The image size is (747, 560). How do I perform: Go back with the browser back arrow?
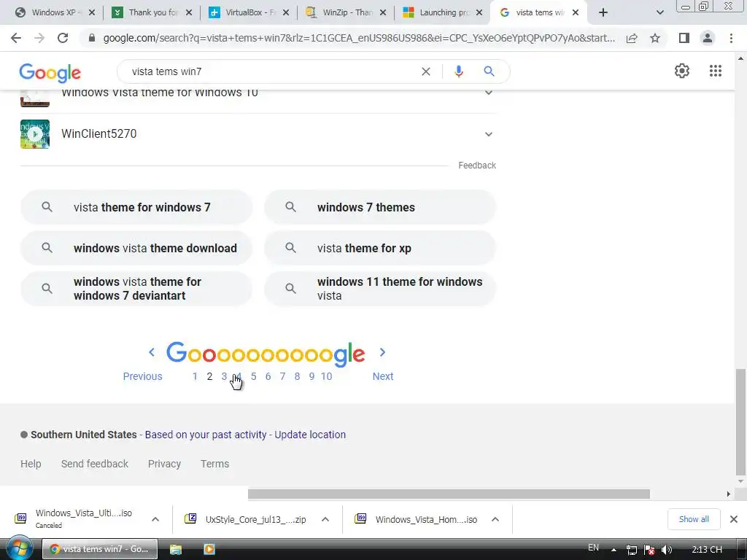tap(16, 38)
